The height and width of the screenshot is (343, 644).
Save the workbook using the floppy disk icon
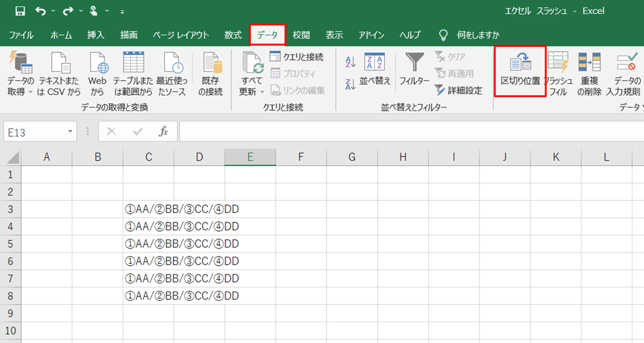(x=19, y=11)
